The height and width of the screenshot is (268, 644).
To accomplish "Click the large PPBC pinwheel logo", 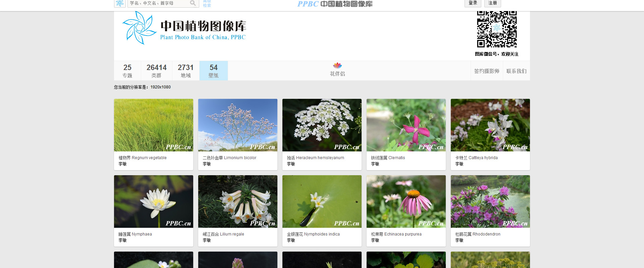I will 139,28.
